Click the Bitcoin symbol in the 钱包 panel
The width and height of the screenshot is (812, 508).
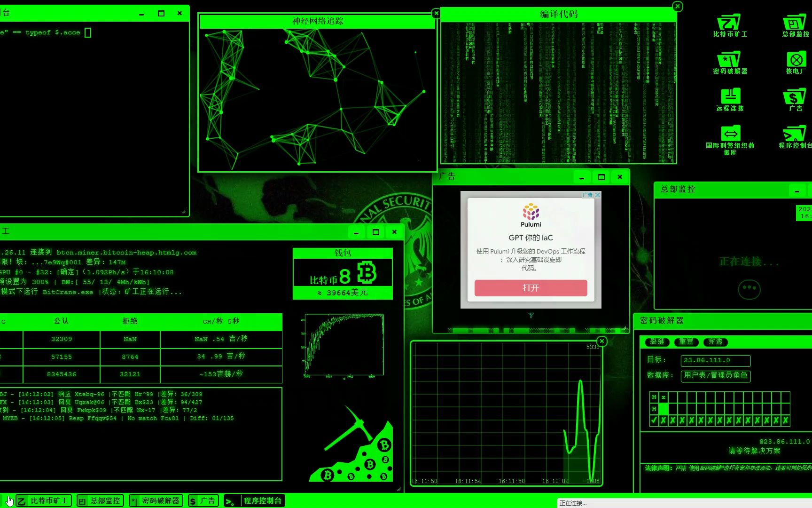point(367,273)
